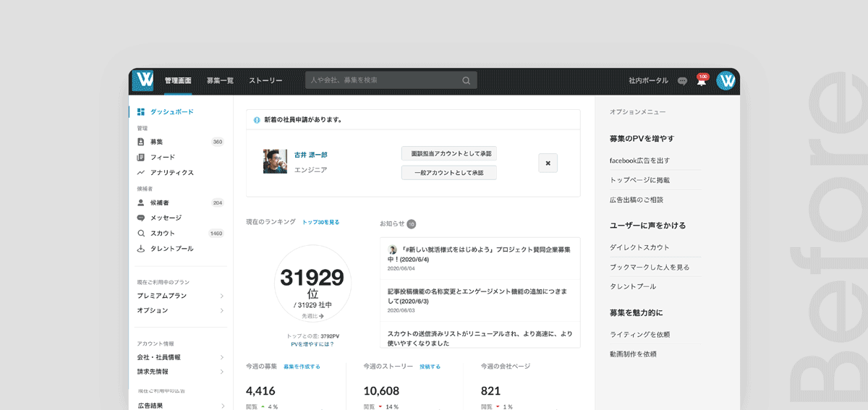Click 今週の募集 value 4,416
This screenshot has width=868, height=410.
pos(260,390)
